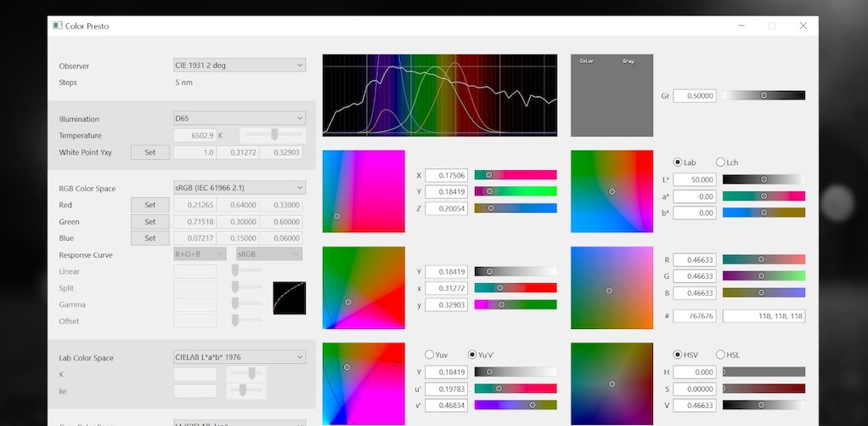Click the Gr grayscale slider

point(764,96)
